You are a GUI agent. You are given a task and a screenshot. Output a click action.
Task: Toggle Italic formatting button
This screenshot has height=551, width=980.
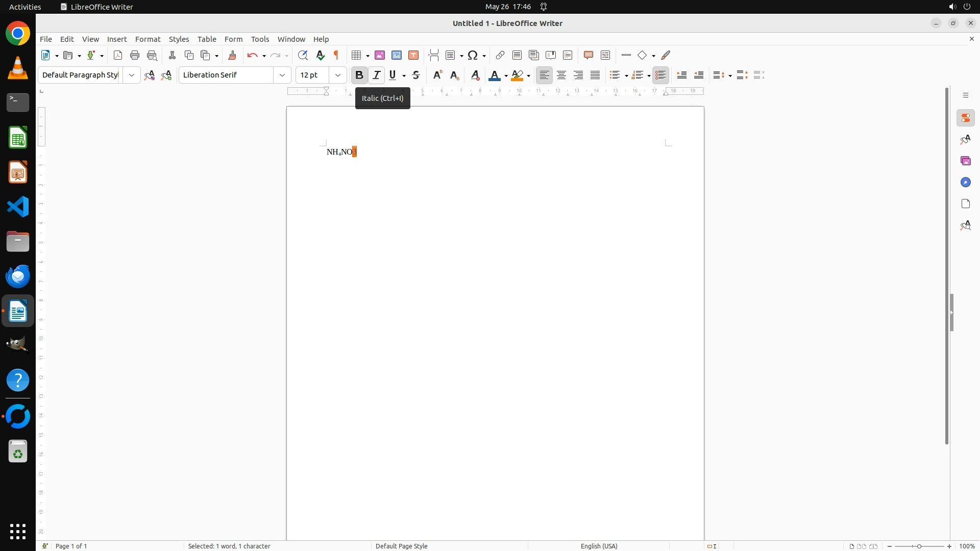(x=377, y=75)
